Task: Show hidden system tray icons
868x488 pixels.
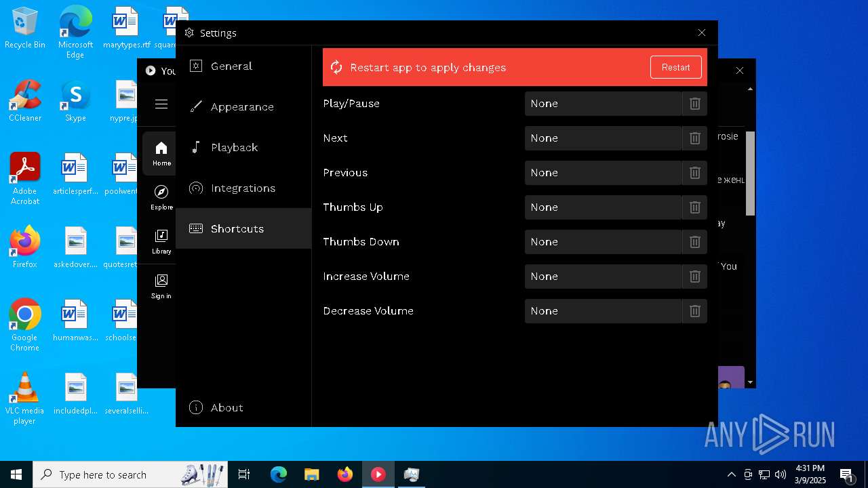Action: pos(731,474)
